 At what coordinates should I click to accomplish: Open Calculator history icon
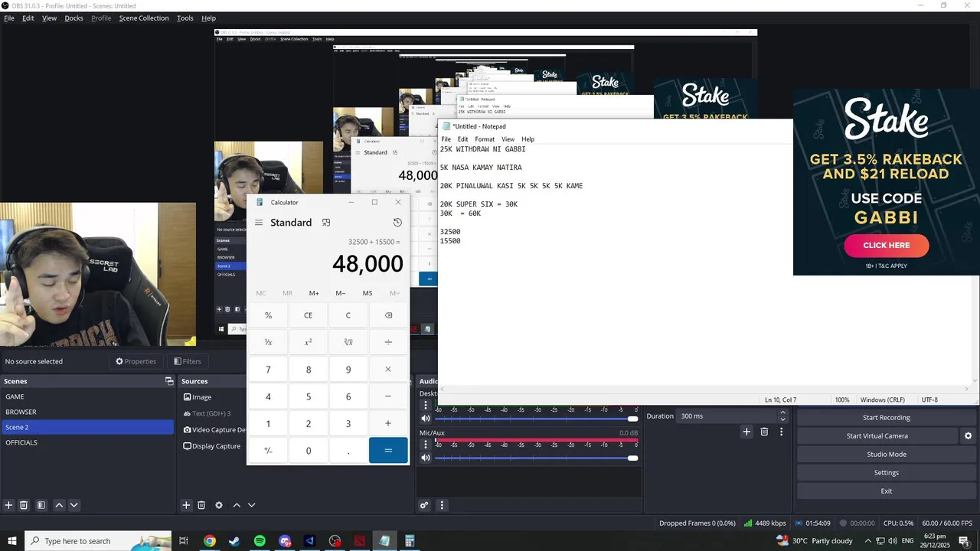[x=397, y=223]
